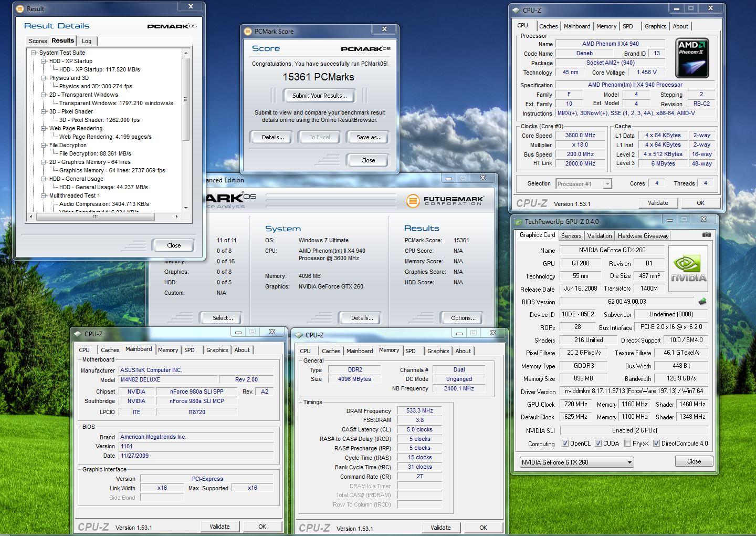Collapse the HDD - XP Startup node
The width and height of the screenshot is (756, 536).
[44, 61]
